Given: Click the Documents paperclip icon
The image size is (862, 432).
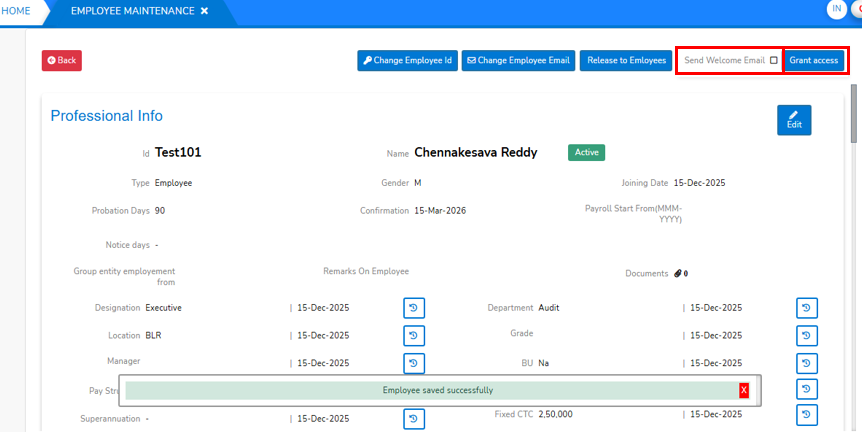Looking at the screenshot, I should (678, 273).
